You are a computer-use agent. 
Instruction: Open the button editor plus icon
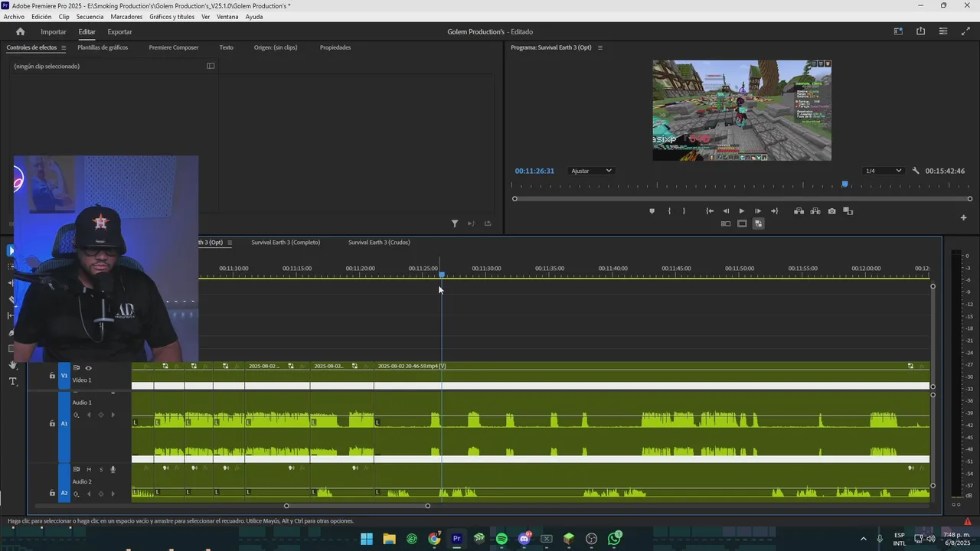(x=963, y=218)
